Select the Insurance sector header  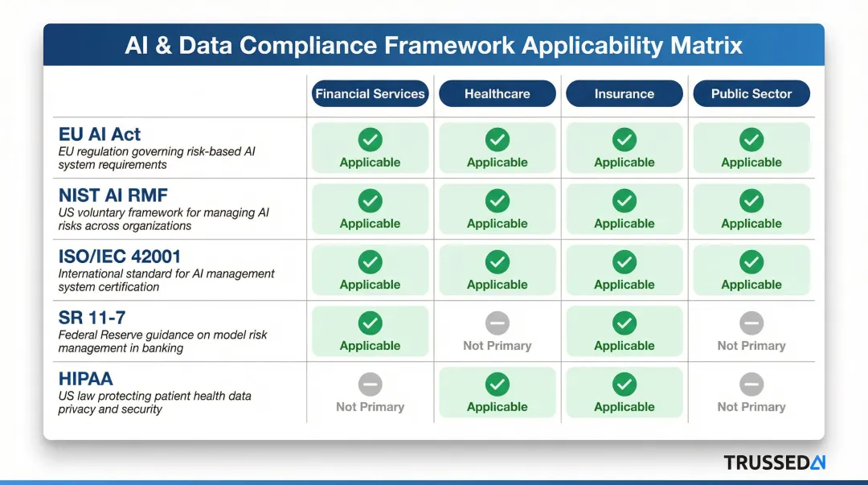tap(624, 93)
